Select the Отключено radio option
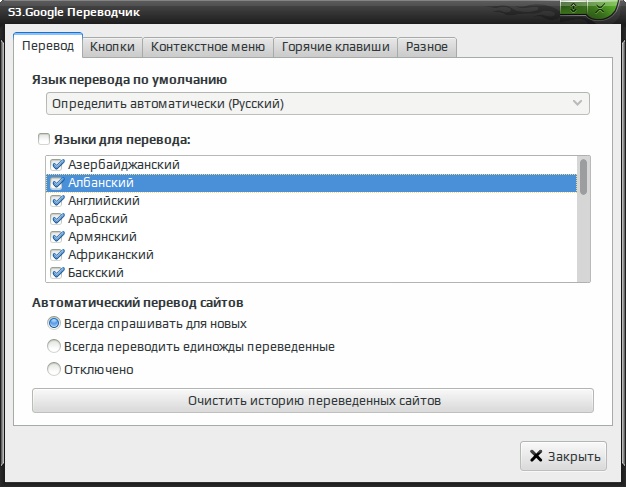 click(x=54, y=369)
